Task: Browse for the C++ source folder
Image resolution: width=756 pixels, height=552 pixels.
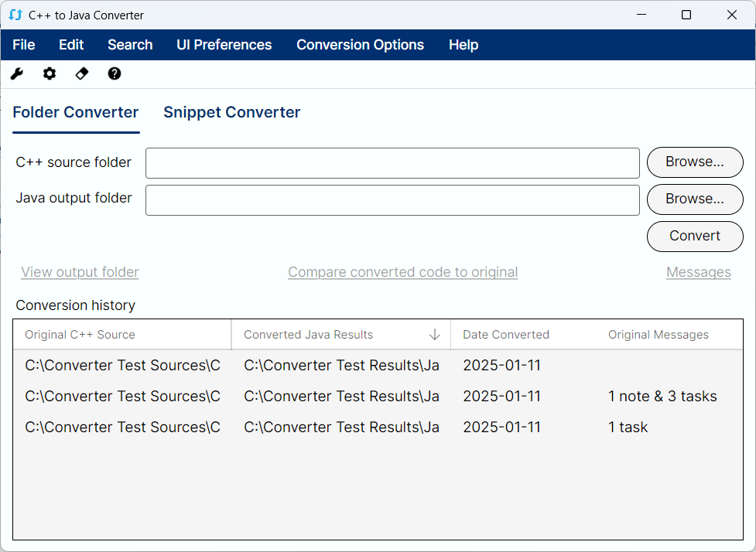Action: click(x=695, y=162)
